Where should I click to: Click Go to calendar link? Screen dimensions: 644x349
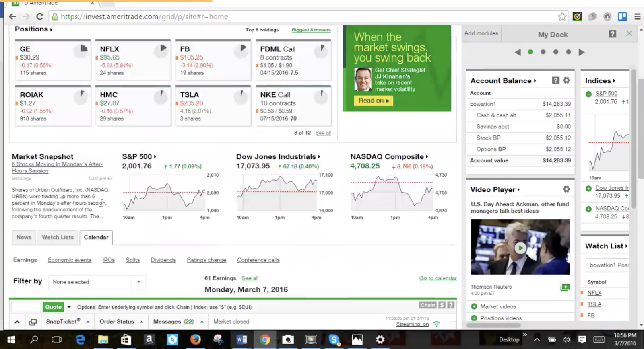click(x=438, y=278)
